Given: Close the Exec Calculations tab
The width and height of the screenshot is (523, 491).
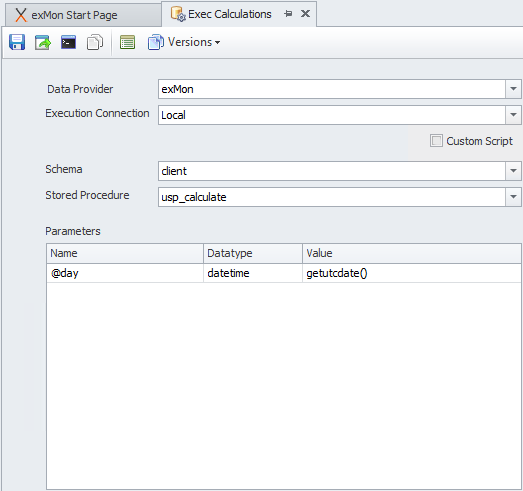Looking at the screenshot, I should click(x=305, y=14).
